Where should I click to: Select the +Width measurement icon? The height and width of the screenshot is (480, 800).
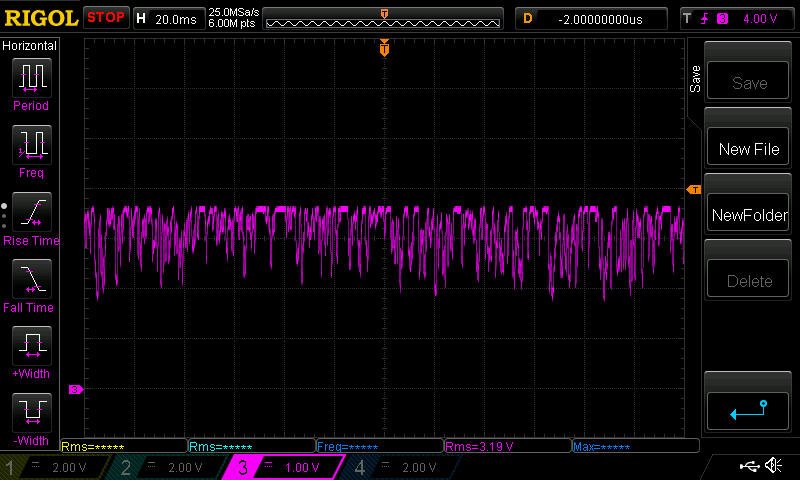pyautogui.click(x=32, y=346)
